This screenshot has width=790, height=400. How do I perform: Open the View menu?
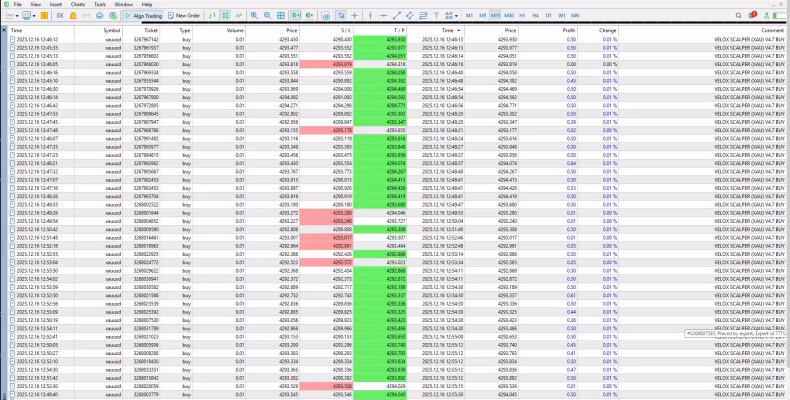37,4
